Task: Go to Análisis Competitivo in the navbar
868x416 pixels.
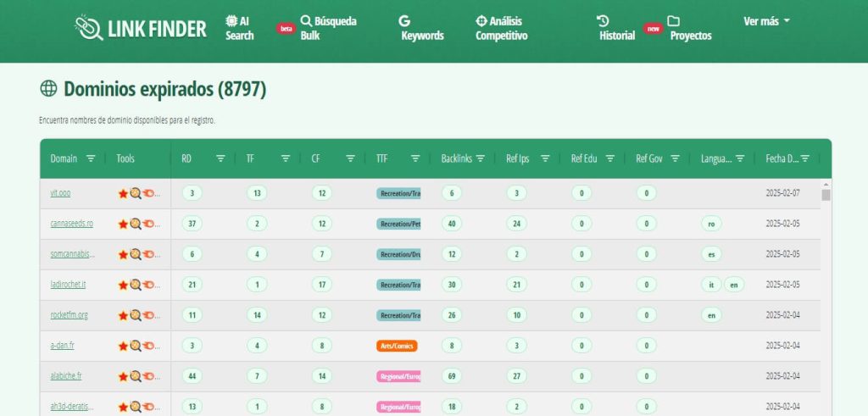Action: 501,28
